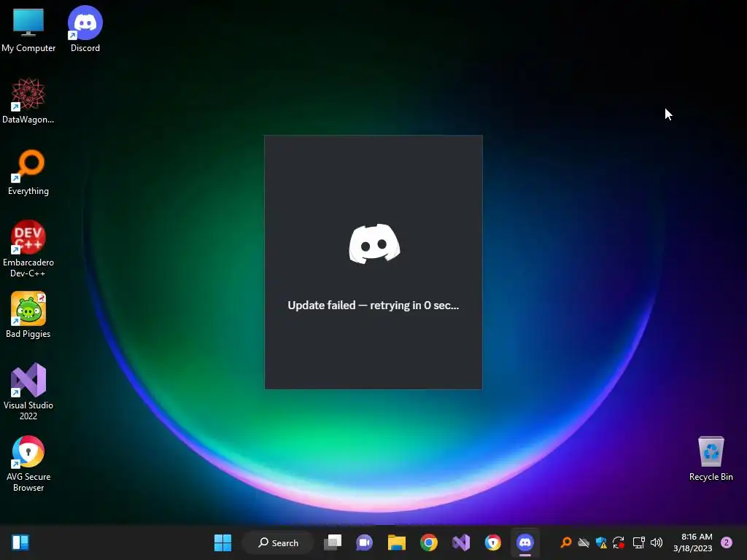Image resolution: width=747 pixels, height=560 pixels.
Task: Select the Everything search desktop shortcut
Action: (x=28, y=172)
